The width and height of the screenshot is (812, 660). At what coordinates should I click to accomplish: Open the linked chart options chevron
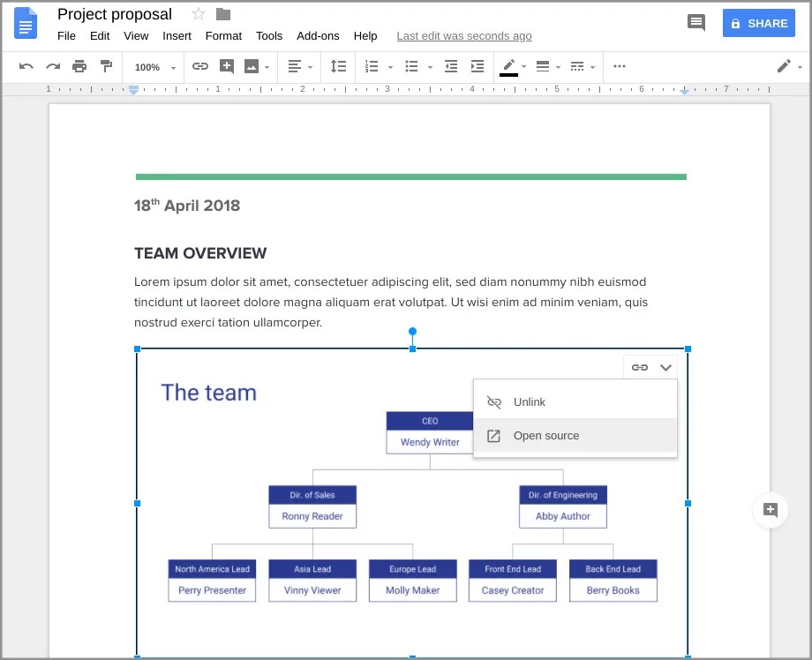[666, 367]
